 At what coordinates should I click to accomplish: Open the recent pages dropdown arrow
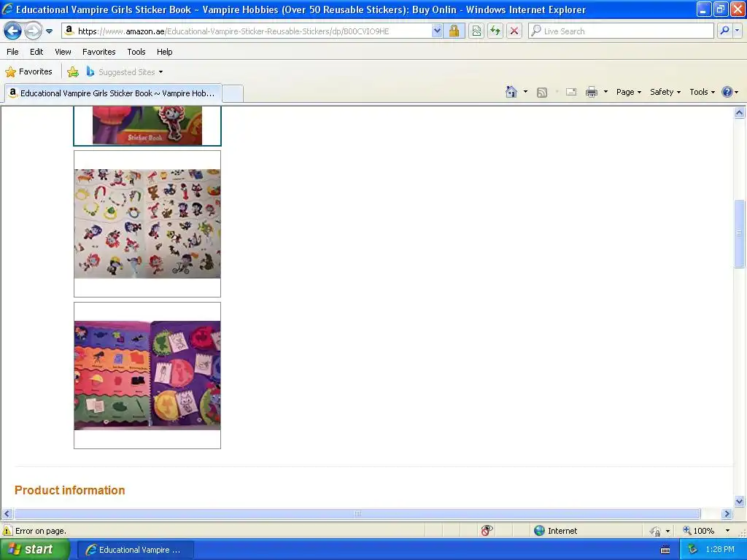pos(49,31)
